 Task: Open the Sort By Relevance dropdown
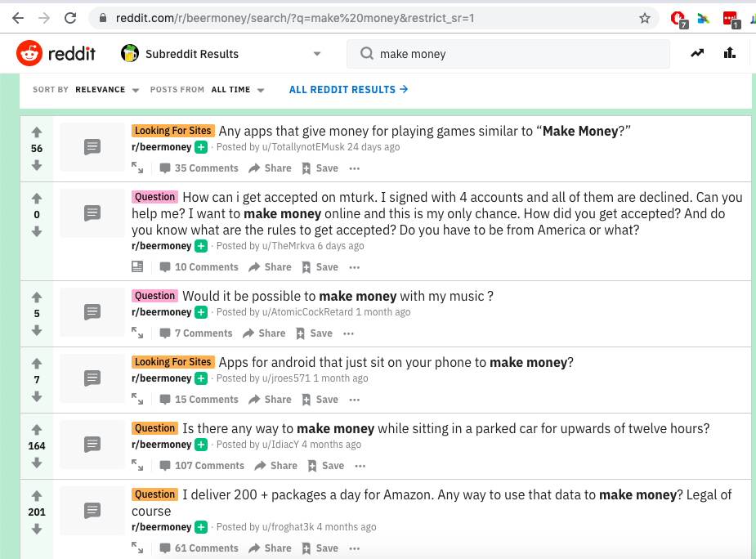coord(107,90)
